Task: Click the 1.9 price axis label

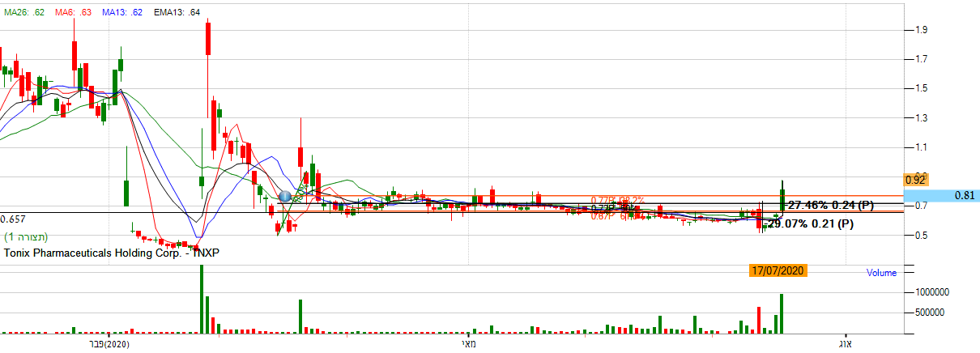Action: coord(919,30)
